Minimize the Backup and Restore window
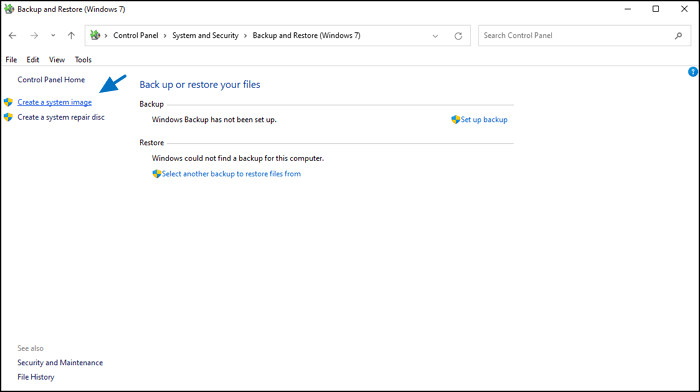The image size is (700, 392). (x=628, y=9)
